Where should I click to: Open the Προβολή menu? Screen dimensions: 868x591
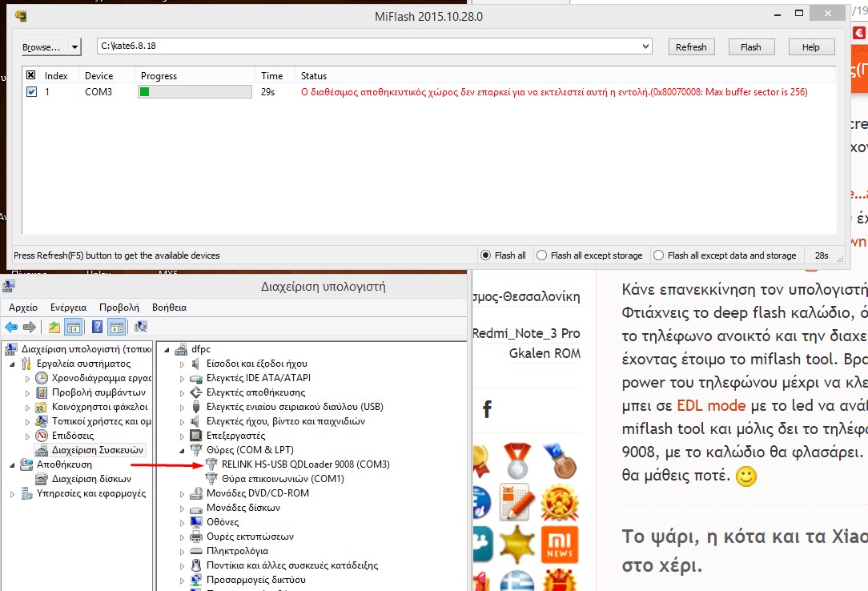pos(119,307)
